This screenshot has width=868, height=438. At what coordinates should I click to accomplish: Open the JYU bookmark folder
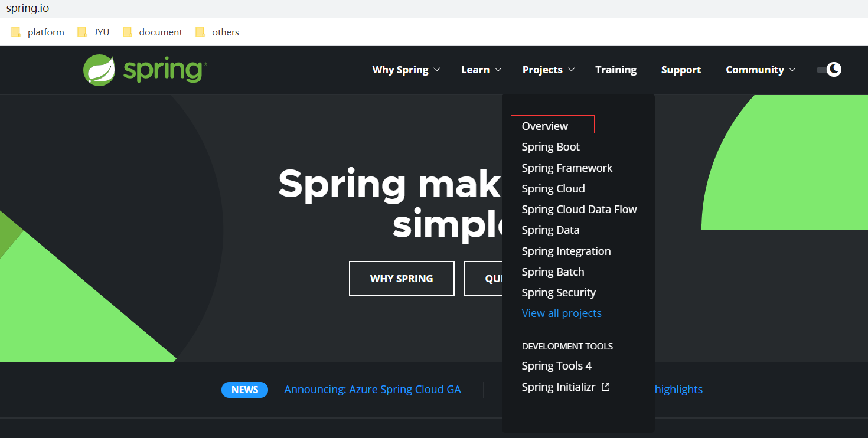(93, 32)
